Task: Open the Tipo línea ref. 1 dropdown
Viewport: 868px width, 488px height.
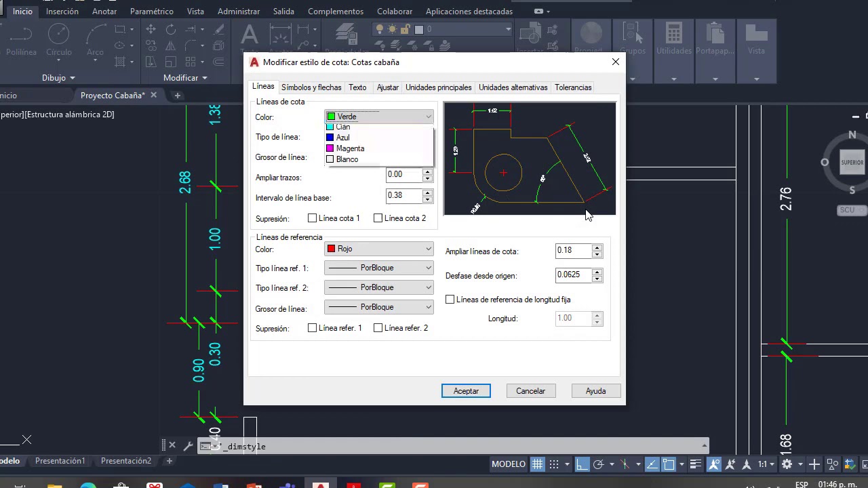Action: pos(379,268)
